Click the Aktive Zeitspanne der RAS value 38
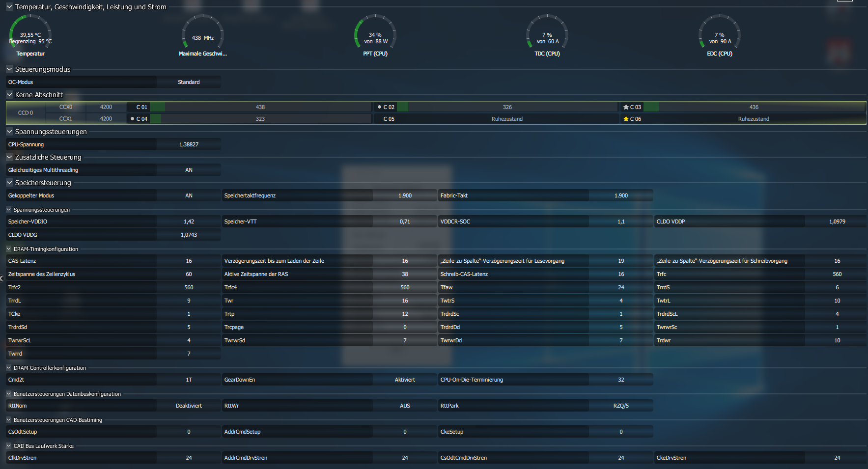Image resolution: width=868 pixels, height=469 pixels. point(405,274)
